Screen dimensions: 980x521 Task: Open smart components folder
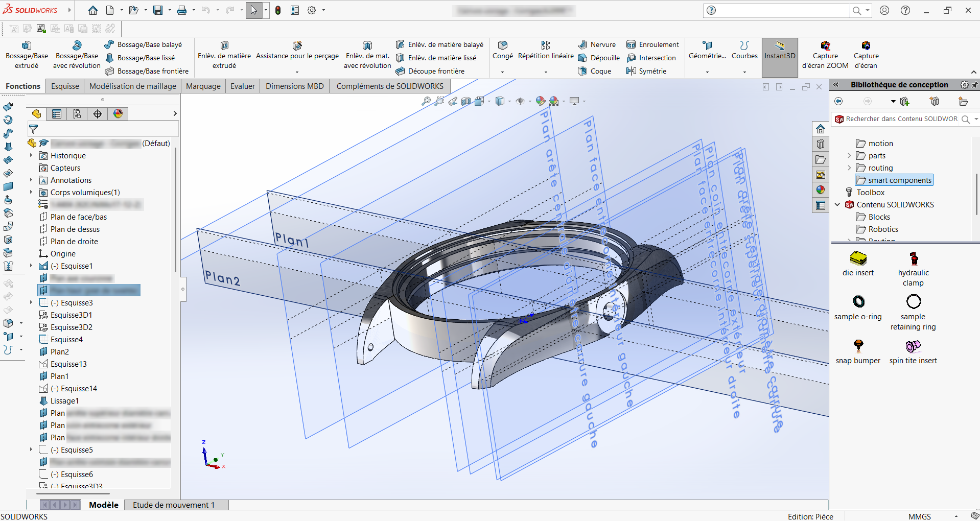(x=894, y=180)
